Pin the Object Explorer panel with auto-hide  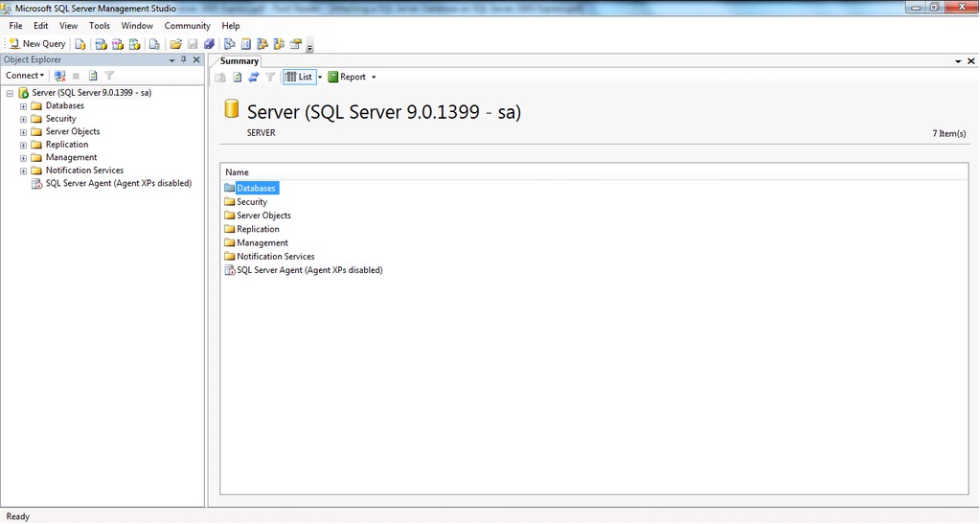(x=184, y=59)
